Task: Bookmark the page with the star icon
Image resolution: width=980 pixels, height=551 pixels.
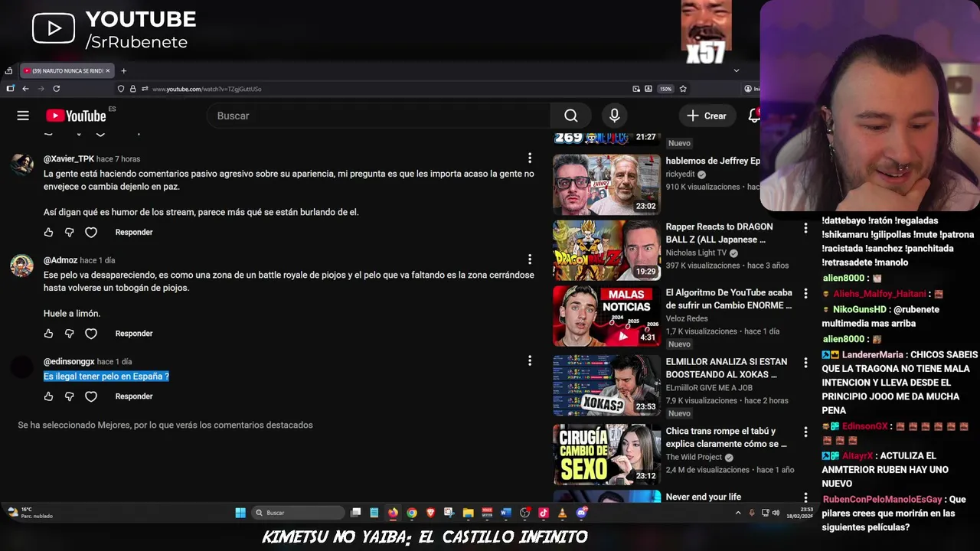Action: click(683, 89)
